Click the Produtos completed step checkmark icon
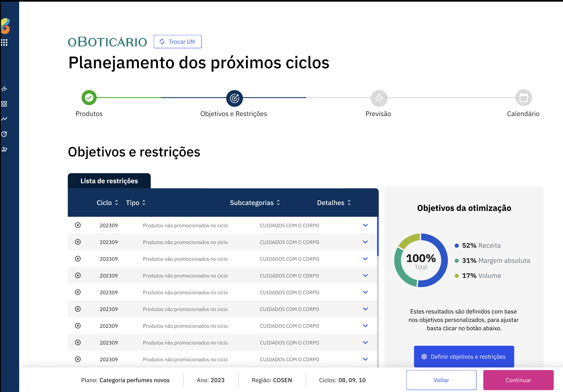Viewport: 563px width, 392px height. (89, 98)
